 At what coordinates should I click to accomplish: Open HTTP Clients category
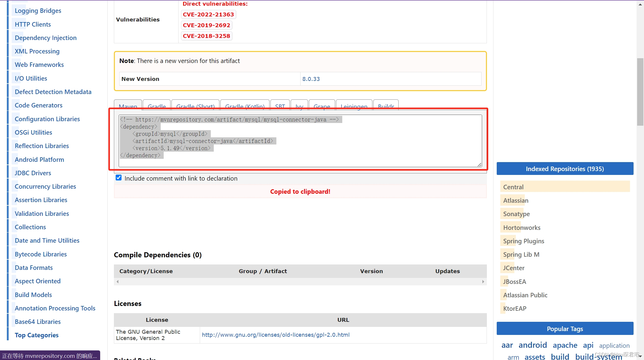pos(33,24)
